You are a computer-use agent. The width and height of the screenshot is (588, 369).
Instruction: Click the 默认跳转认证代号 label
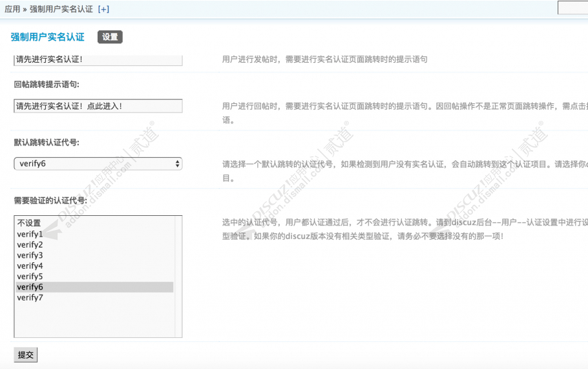[47, 142]
